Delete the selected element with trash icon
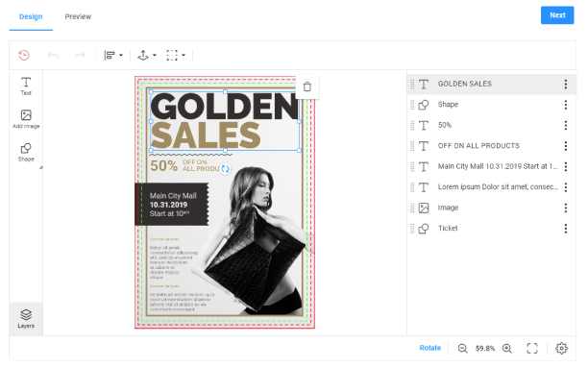 pos(307,86)
